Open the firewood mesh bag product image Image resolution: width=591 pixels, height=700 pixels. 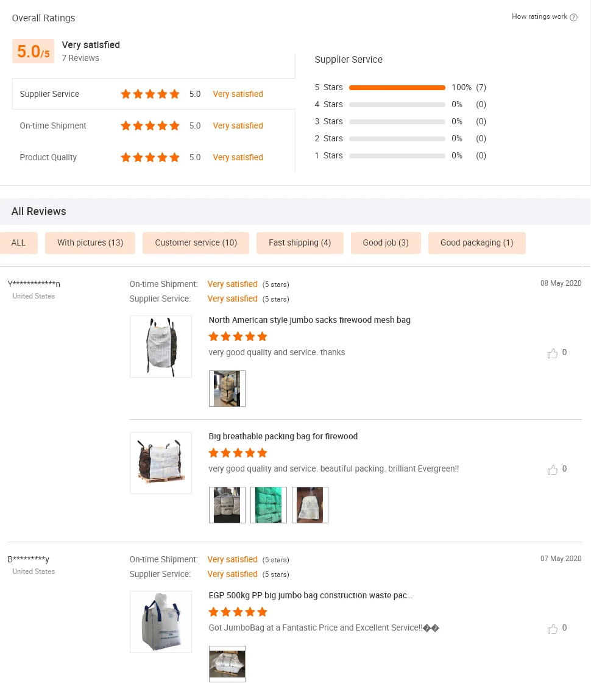161,346
